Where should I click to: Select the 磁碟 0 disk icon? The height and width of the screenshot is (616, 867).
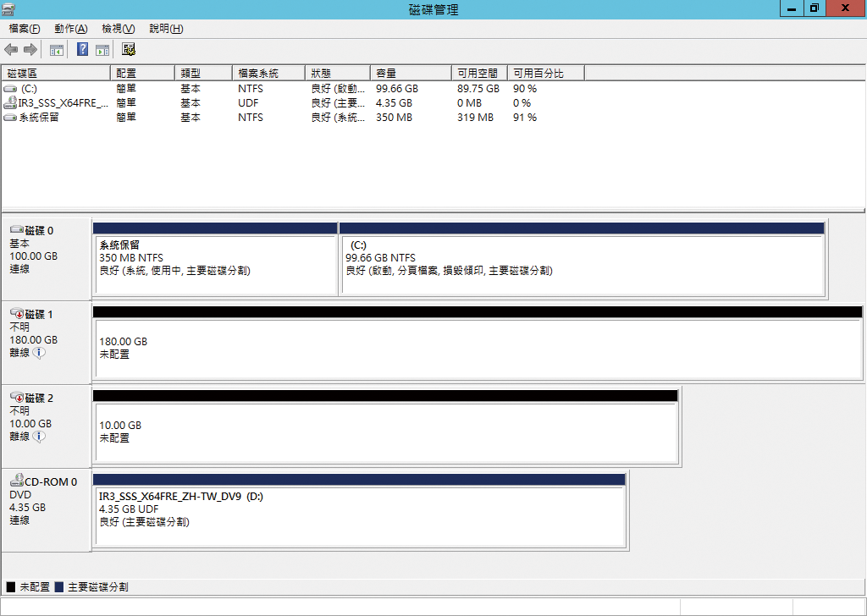16,230
